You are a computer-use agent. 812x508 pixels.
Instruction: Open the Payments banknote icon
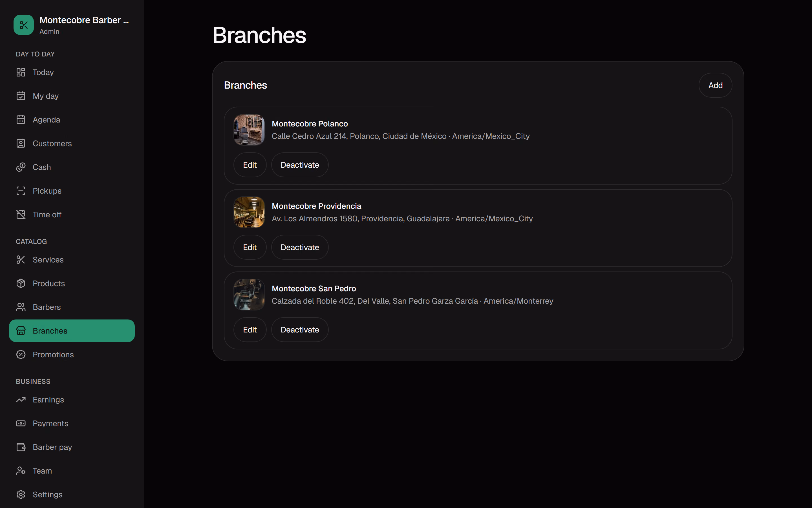pos(21,423)
